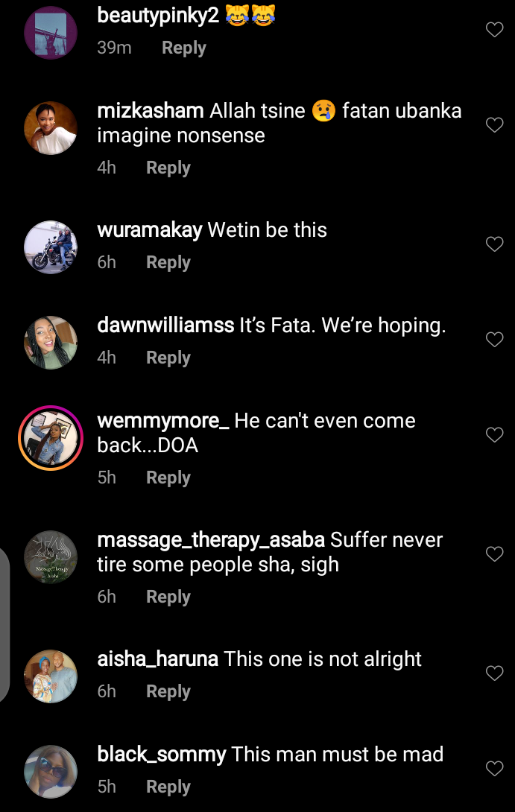Like dawnwilliamss's comment with the heart

pos(494,339)
